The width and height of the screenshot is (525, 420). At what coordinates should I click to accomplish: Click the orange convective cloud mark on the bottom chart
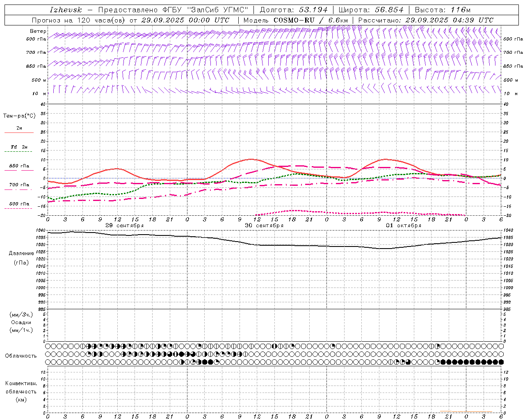coord(446,411)
